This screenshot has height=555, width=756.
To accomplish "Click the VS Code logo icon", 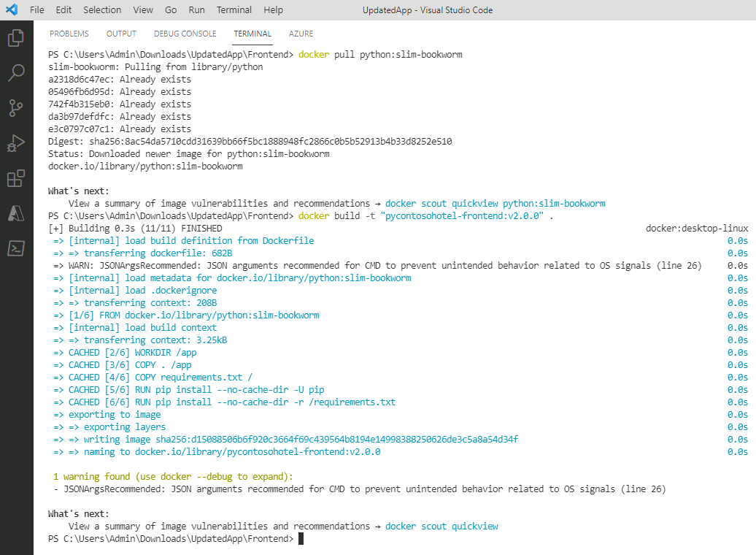I will [x=12, y=9].
